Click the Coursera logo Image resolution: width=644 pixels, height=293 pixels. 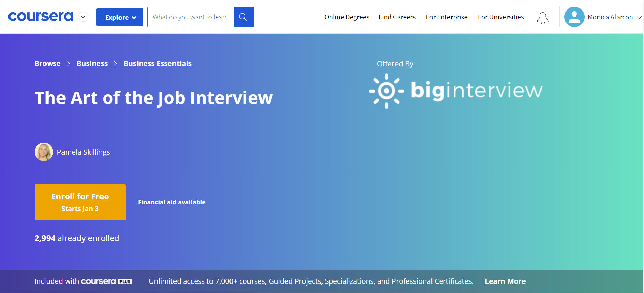pyautogui.click(x=40, y=17)
